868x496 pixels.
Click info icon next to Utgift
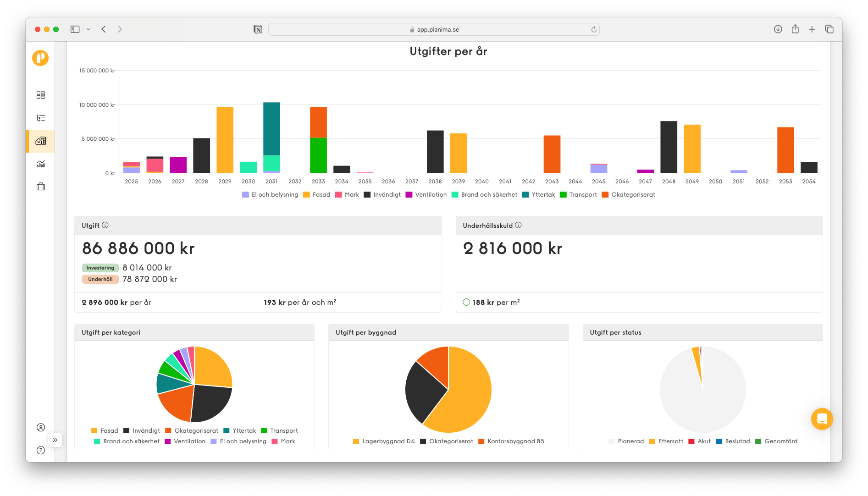(105, 225)
